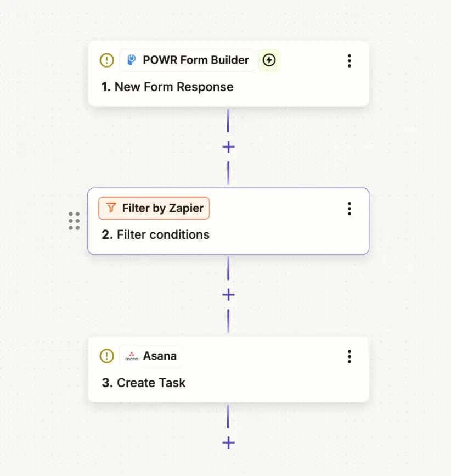This screenshot has width=451, height=476.
Task: Open the 1. New Form Response step
Action: point(228,74)
